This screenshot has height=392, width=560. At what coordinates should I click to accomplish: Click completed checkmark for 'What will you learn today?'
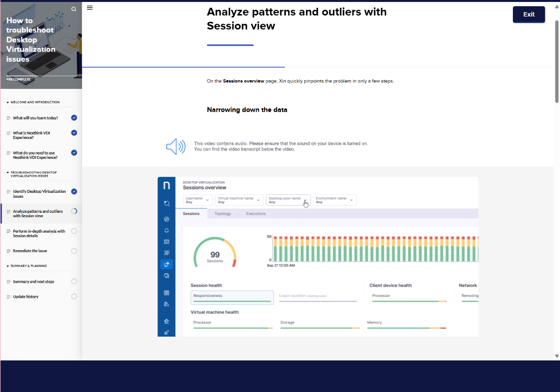coord(74,118)
